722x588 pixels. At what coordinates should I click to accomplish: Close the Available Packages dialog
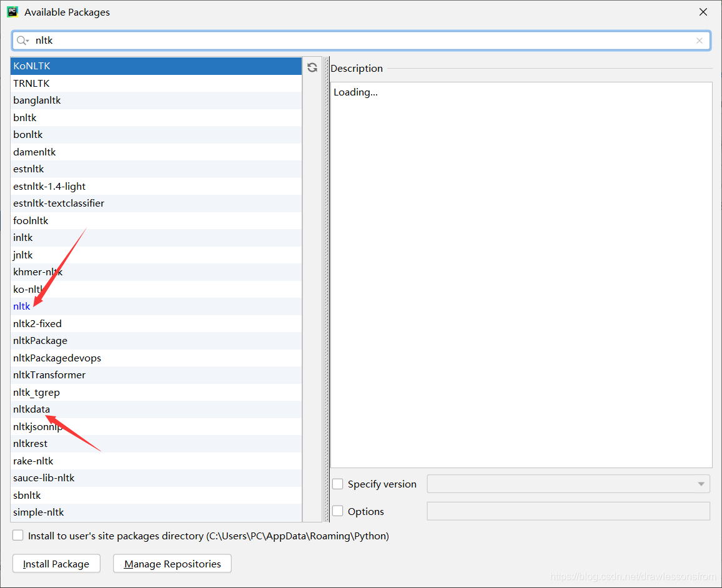[703, 12]
